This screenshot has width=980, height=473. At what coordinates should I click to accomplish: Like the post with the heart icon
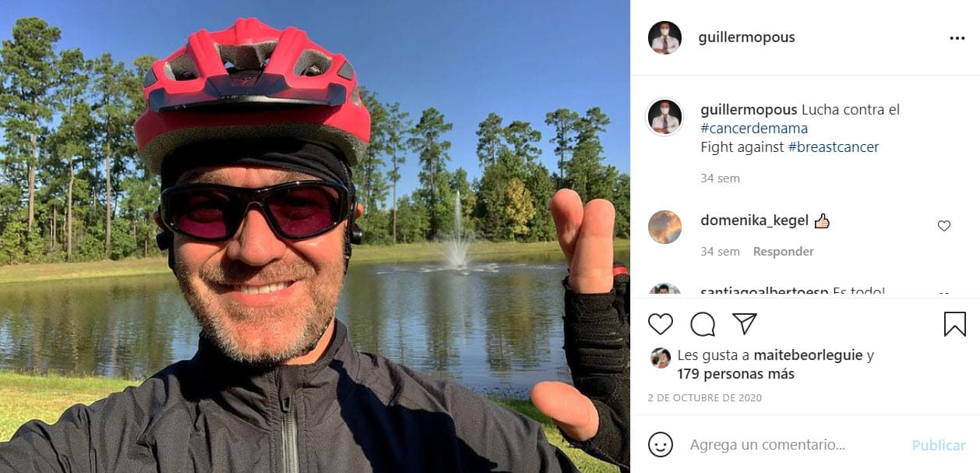click(660, 323)
